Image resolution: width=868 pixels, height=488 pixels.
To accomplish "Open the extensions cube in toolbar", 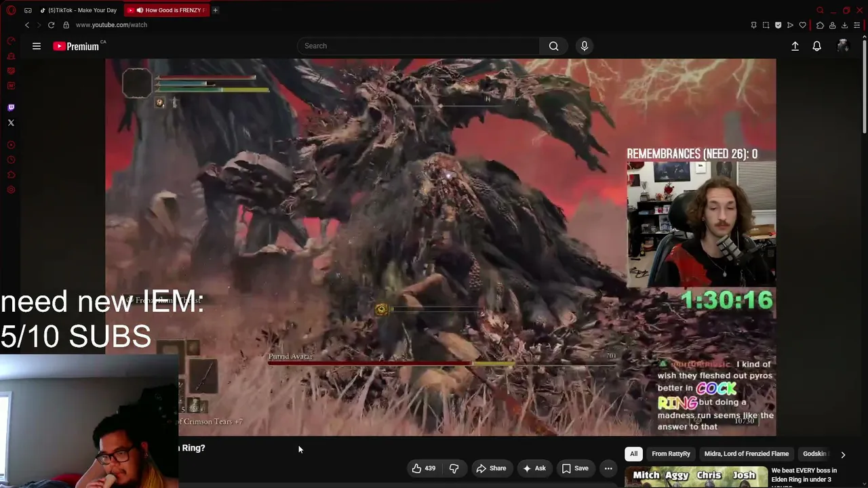I will point(820,25).
